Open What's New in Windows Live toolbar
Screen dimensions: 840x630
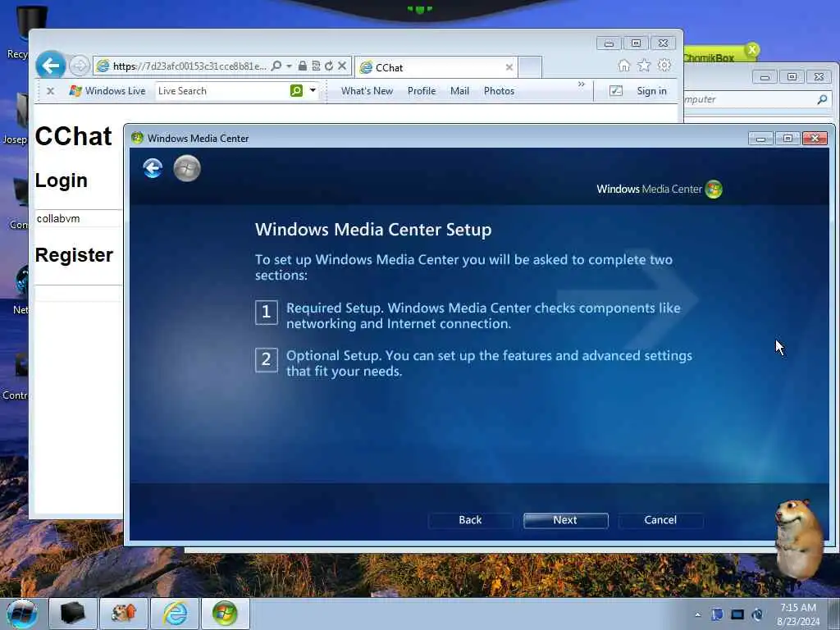[x=367, y=91]
